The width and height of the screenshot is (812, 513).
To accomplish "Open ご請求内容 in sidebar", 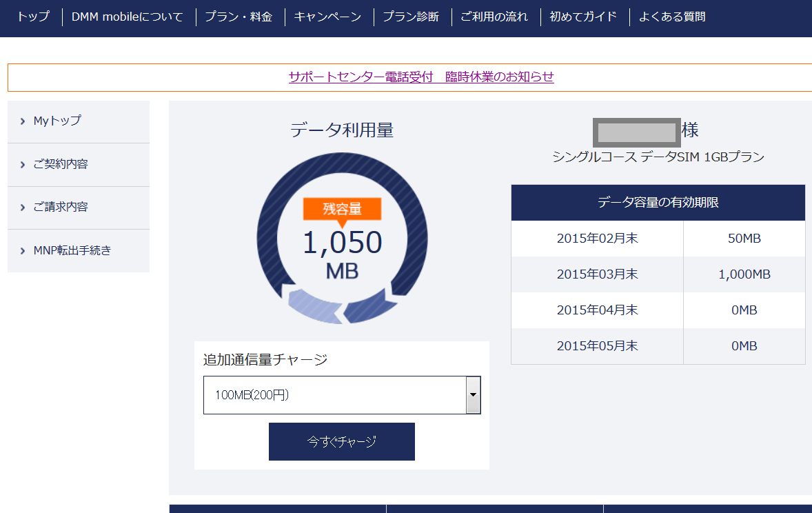I will tap(79, 208).
